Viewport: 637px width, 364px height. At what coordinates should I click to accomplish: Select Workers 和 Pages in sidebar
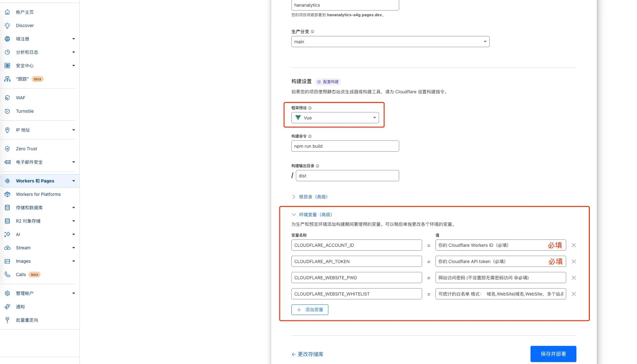point(35,181)
